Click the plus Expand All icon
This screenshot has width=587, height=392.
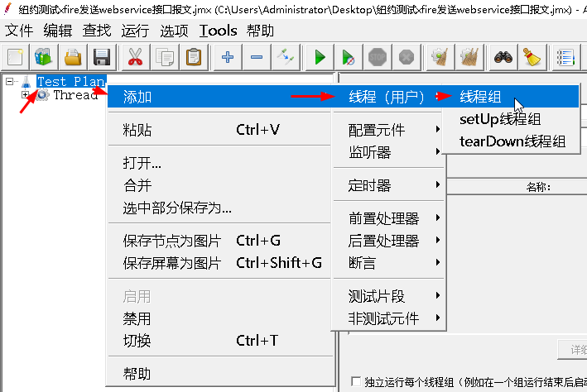pyautogui.click(x=227, y=57)
